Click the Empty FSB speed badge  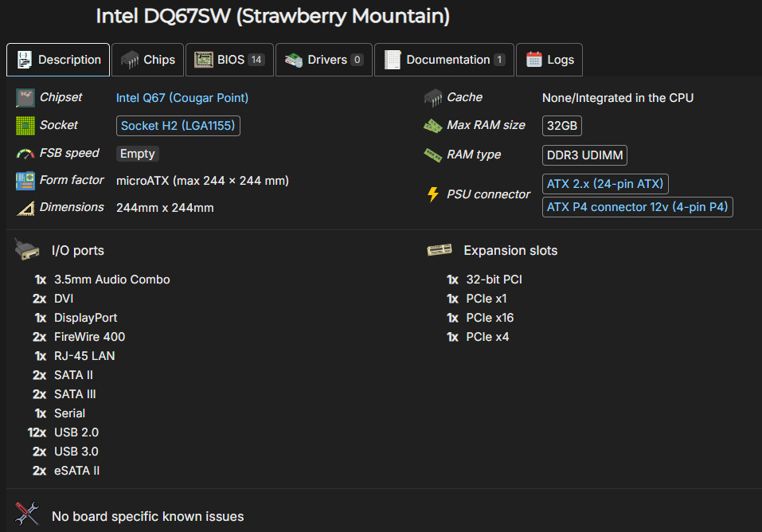coord(138,154)
